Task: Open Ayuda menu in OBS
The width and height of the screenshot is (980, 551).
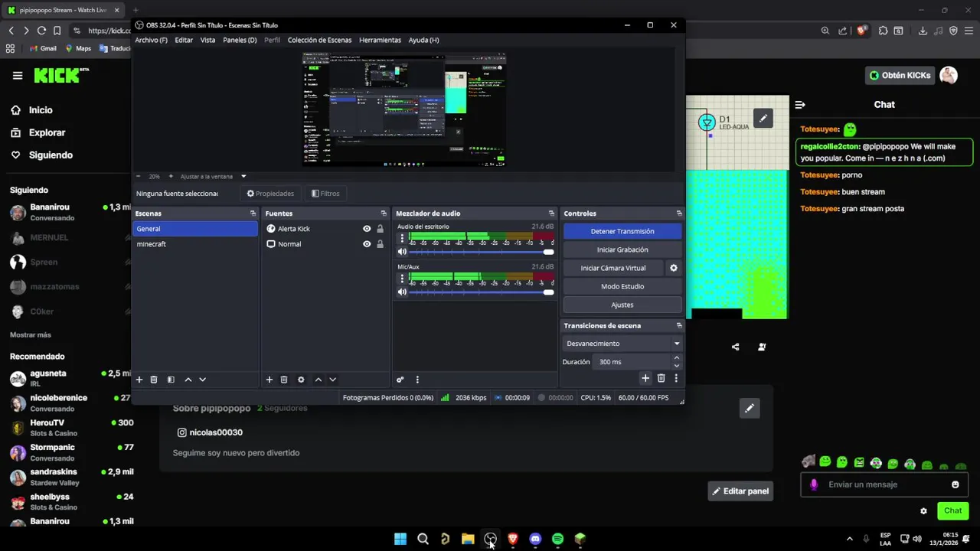Action: [423, 40]
